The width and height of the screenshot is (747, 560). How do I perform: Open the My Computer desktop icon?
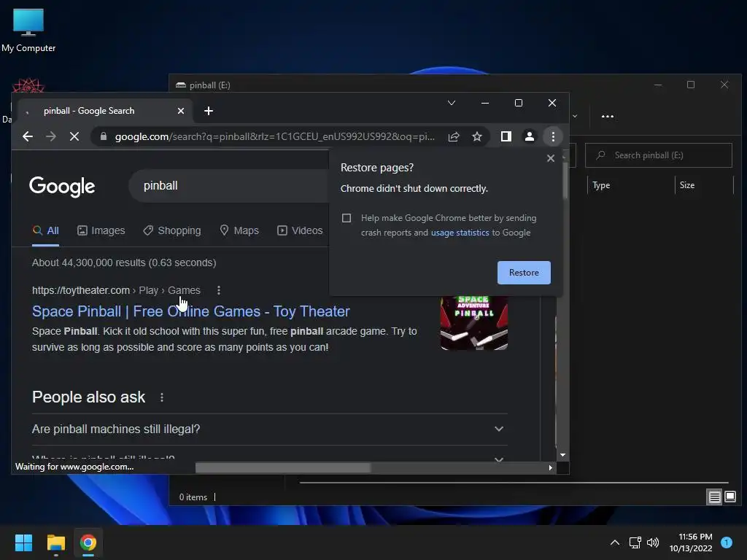click(x=28, y=31)
